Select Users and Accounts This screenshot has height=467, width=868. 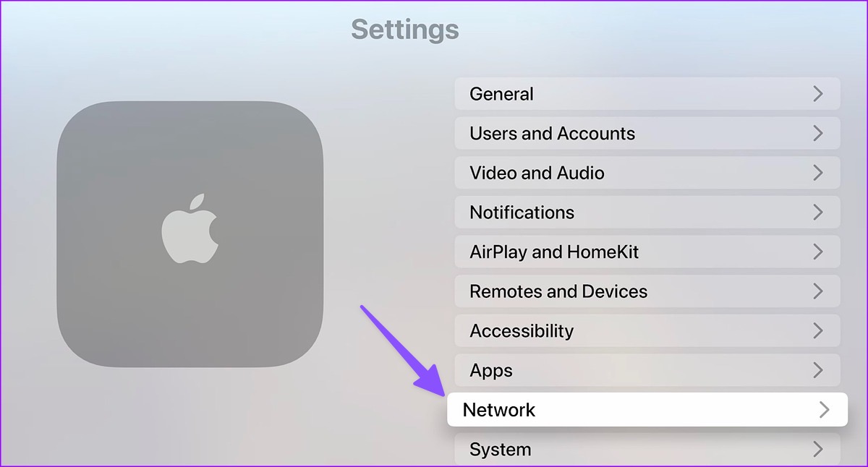647,133
